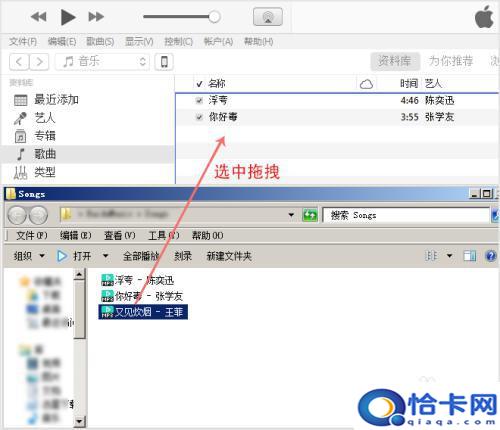Click the 打开 toolbar button
The height and width of the screenshot is (430, 500).
(x=74, y=256)
